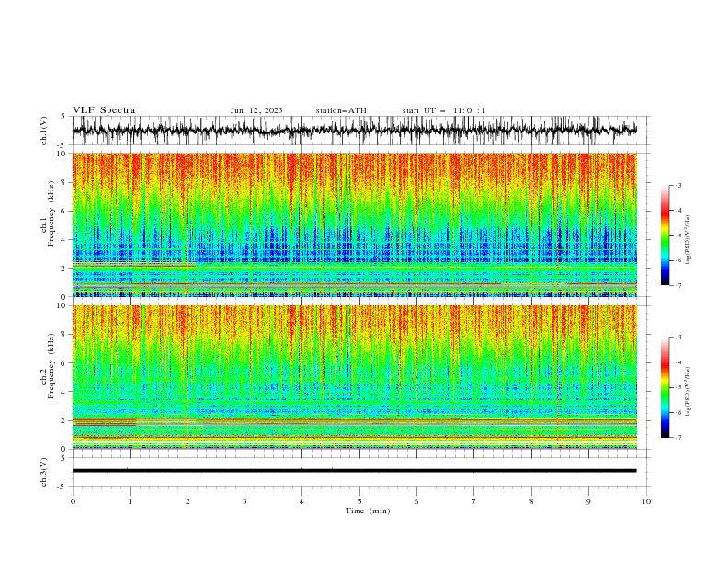Click the 'Time (min)' axis label
The image size is (728, 563).
tap(368, 511)
